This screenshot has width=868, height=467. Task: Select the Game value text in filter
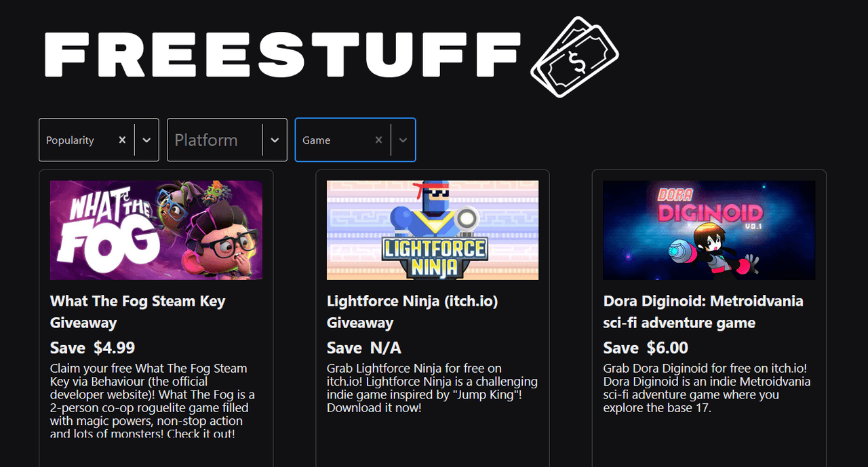[316, 140]
